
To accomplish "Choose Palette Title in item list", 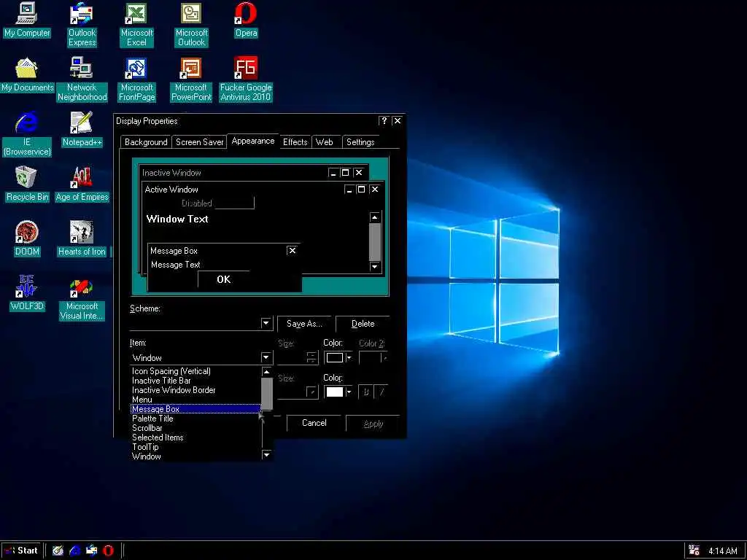I will tap(196, 419).
